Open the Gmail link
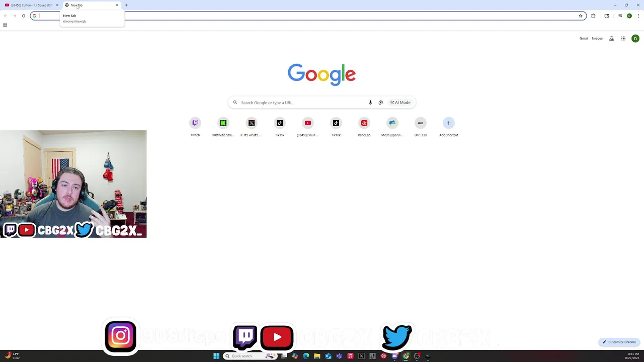 click(584, 38)
